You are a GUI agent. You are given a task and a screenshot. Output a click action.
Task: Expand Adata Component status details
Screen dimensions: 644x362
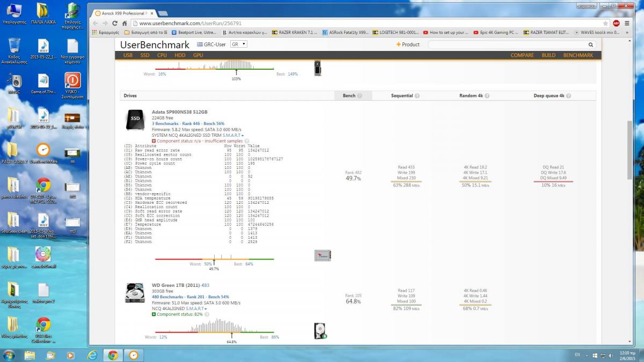pos(199,141)
